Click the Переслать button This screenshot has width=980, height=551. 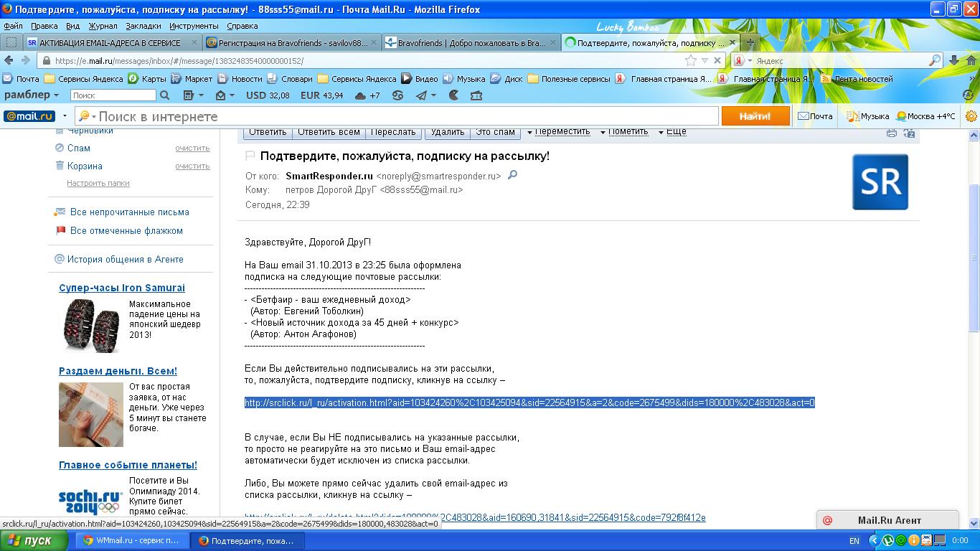(x=393, y=132)
